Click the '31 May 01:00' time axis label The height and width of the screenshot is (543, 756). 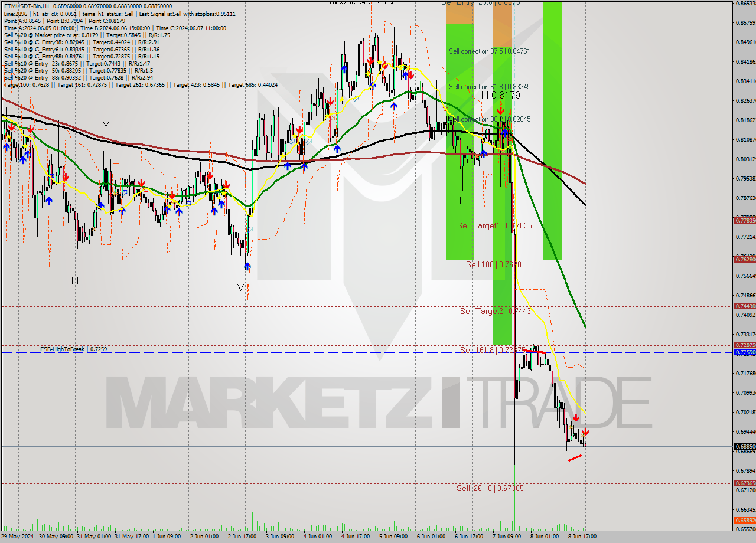coord(93,537)
